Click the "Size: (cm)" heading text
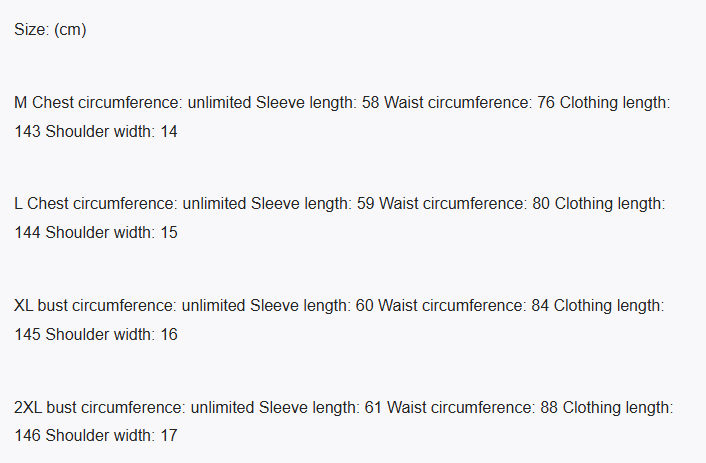Image resolution: width=706 pixels, height=463 pixels. 50,30
